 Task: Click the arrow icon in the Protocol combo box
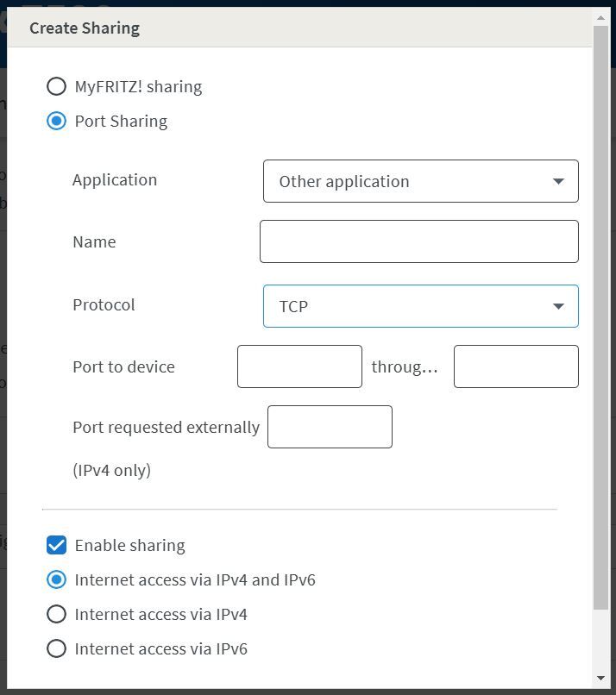pos(558,306)
